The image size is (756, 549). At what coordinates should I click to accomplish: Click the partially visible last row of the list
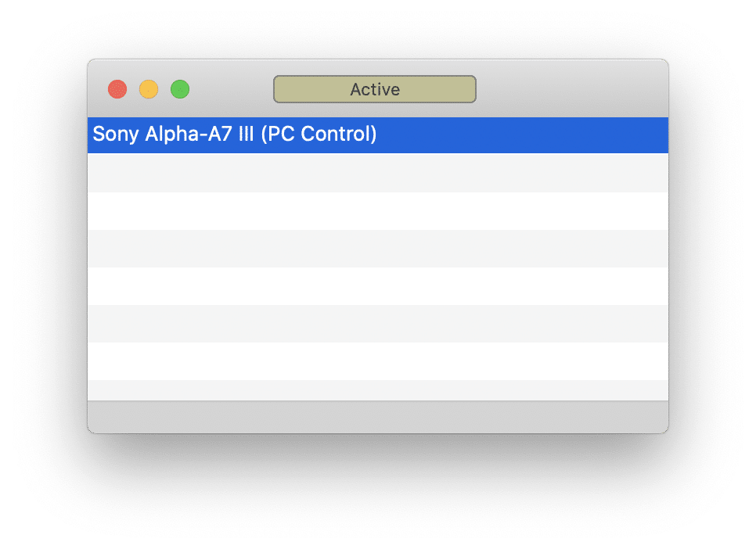(x=377, y=390)
